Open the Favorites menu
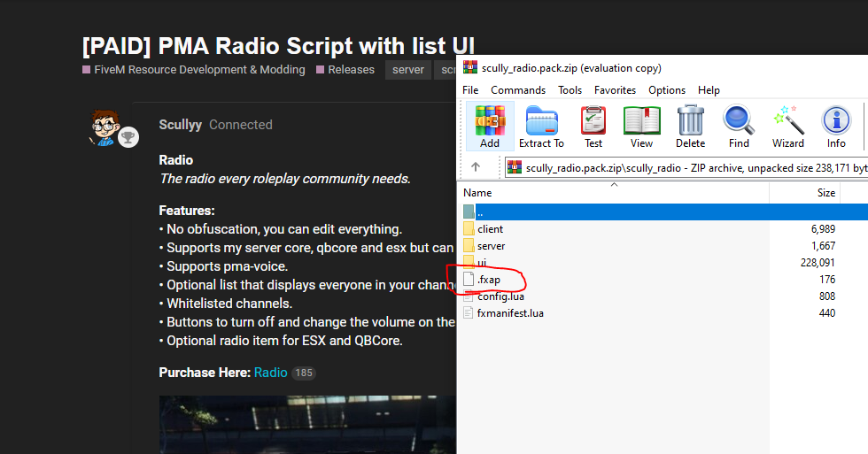Screen dimensions: 868x454 [615, 90]
